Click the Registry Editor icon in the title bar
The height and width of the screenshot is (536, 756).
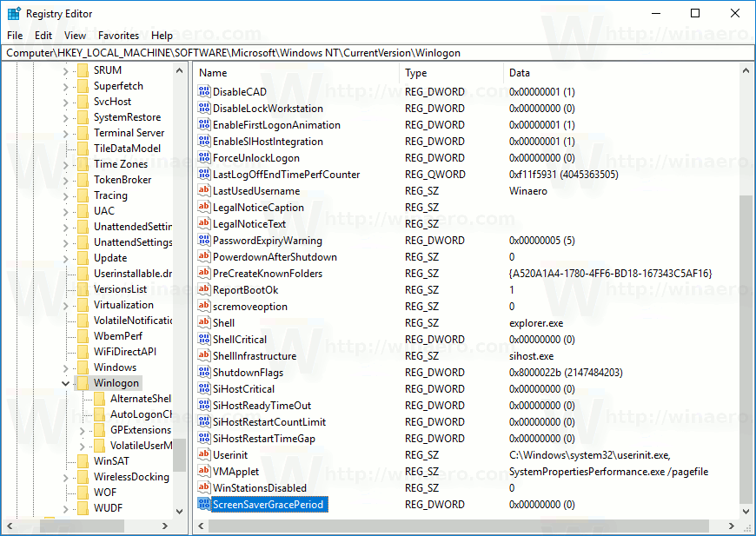pyautogui.click(x=13, y=13)
